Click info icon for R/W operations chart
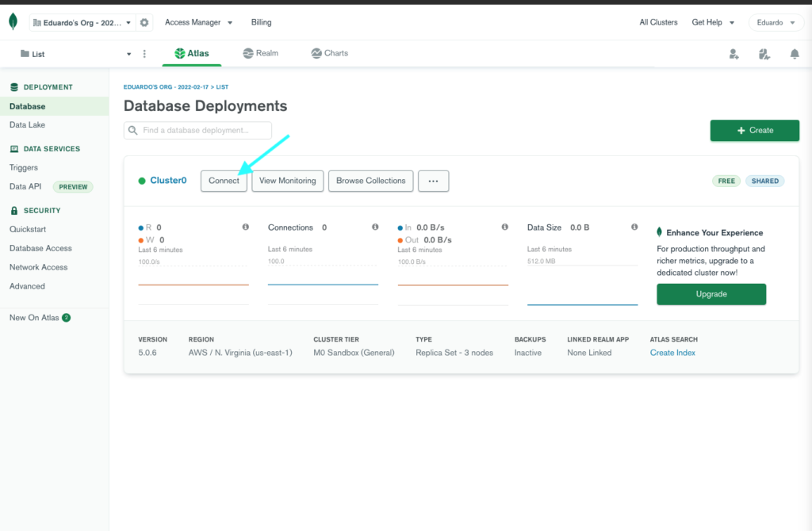 pos(246,227)
